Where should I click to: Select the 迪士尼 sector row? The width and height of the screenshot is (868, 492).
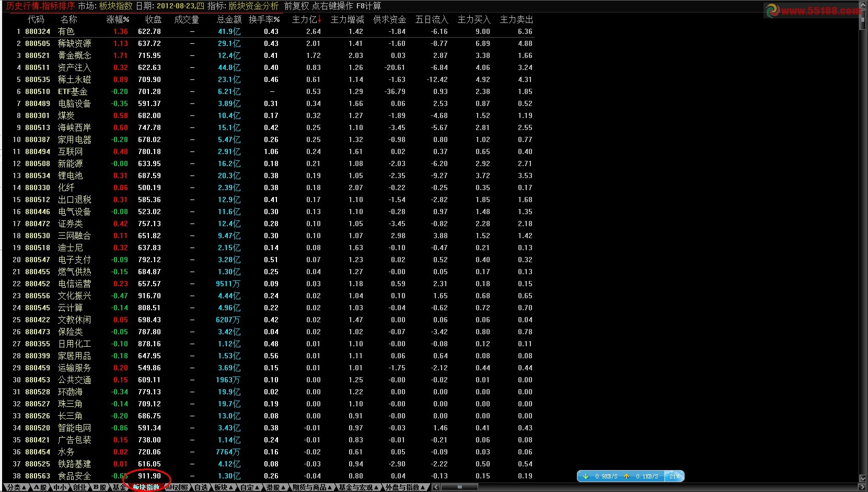coord(269,248)
